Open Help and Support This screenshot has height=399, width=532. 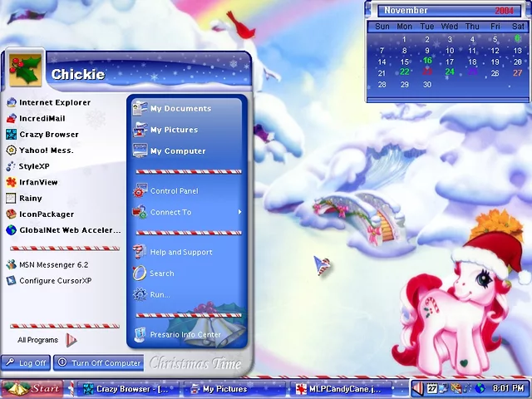point(172,252)
